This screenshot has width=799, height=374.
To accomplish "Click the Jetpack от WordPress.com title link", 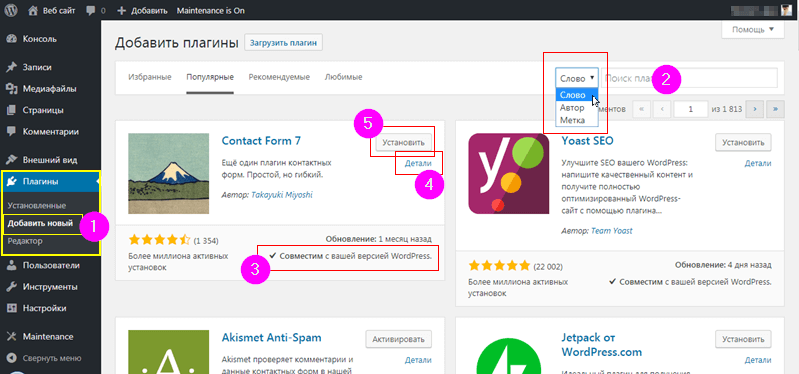I will 602,345.
